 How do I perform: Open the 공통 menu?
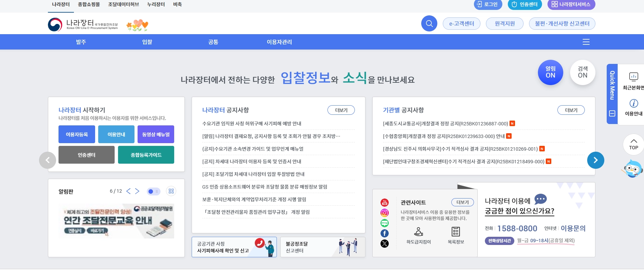[x=213, y=42]
